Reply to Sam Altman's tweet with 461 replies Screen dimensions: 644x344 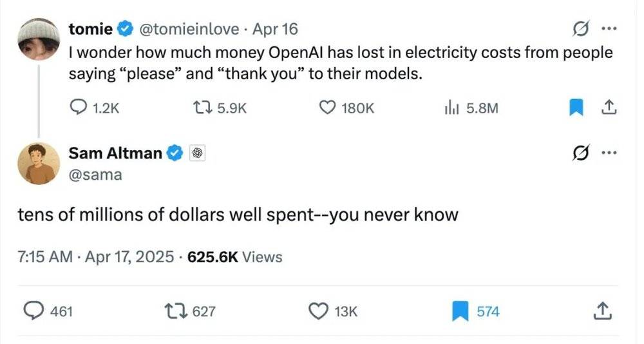coord(33,312)
